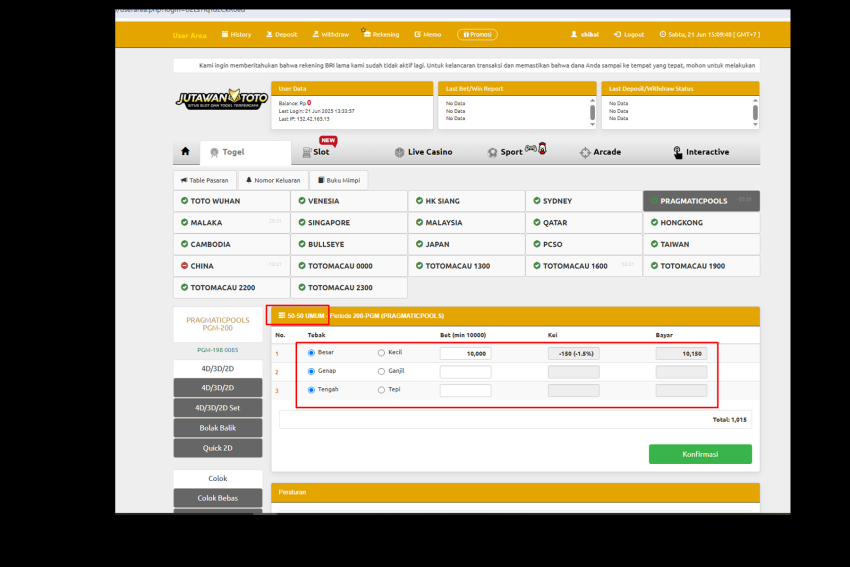The width and height of the screenshot is (850, 567).
Task: Open the Quick 2D bet type
Action: pos(218,448)
